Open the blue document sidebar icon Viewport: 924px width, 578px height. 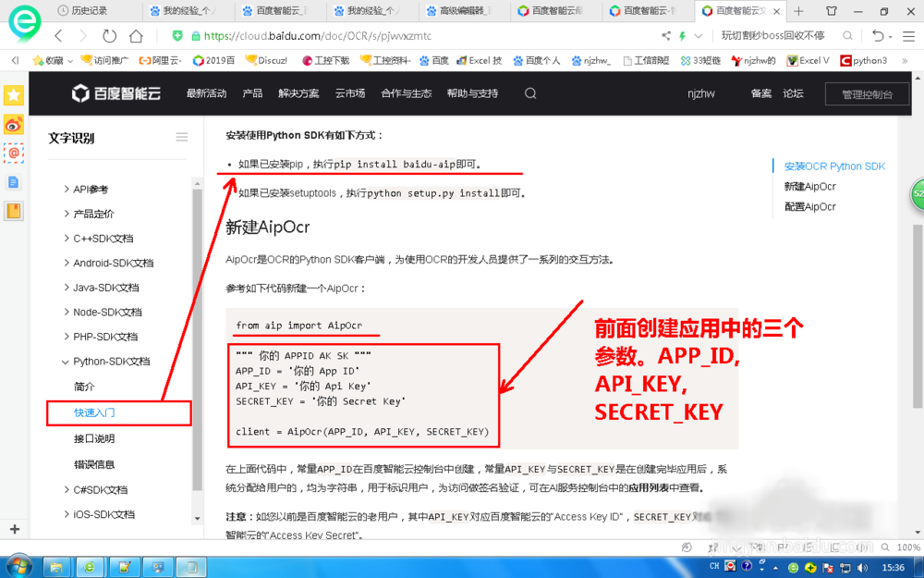click(14, 181)
